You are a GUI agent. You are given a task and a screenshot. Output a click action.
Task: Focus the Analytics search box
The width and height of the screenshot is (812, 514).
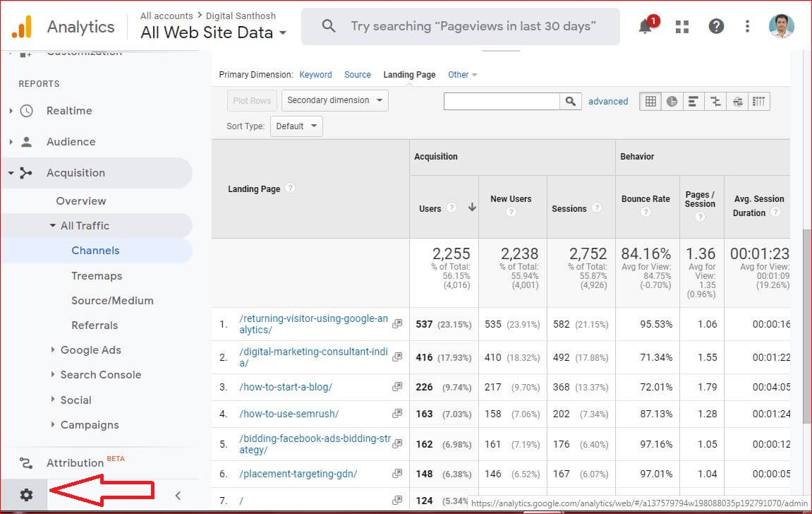click(461, 26)
